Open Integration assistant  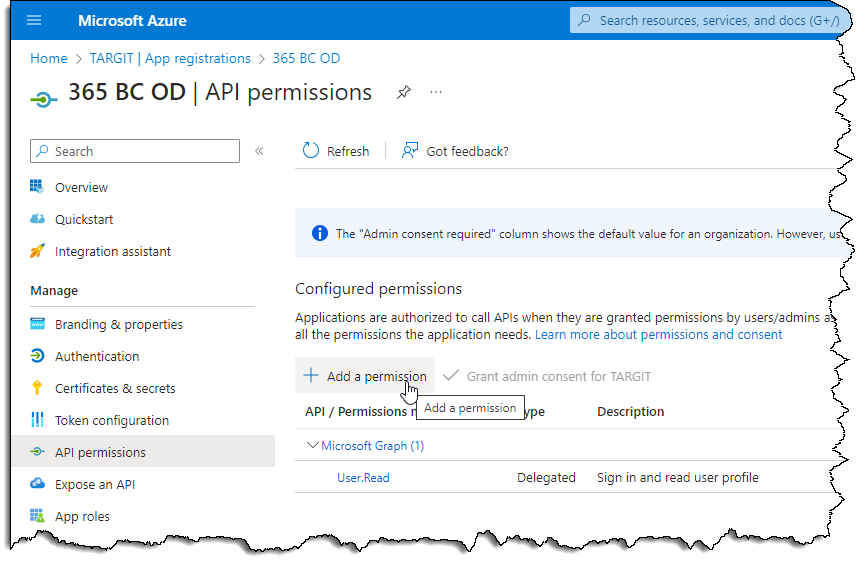click(x=113, y=252)
